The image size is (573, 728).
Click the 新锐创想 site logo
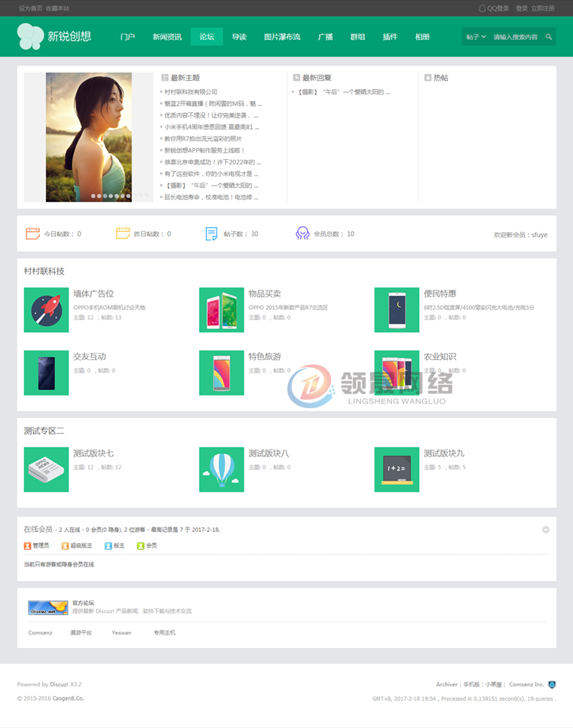tap(54, 36)
